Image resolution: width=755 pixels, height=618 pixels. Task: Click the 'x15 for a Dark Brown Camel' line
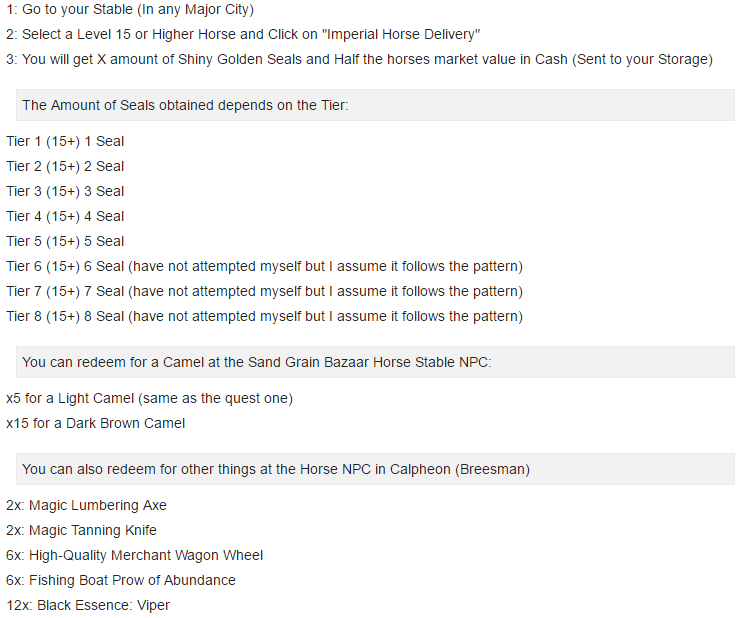coord(95,424)
